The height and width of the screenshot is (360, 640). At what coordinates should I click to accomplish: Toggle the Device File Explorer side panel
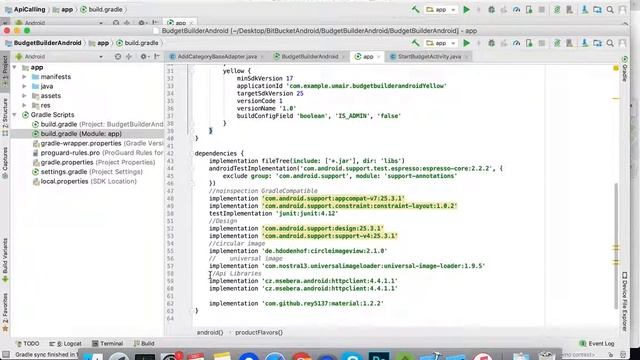pyautogui.click(x=624, y=301)
